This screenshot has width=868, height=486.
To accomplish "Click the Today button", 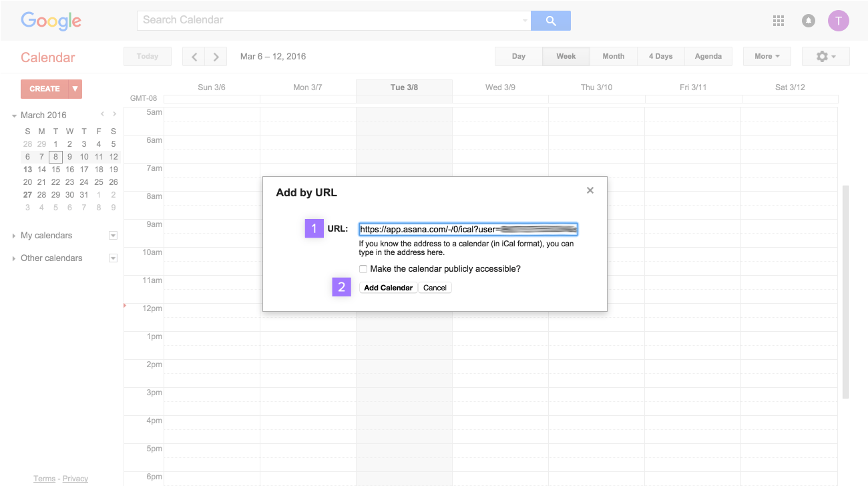I will click(x=148, y=57).
